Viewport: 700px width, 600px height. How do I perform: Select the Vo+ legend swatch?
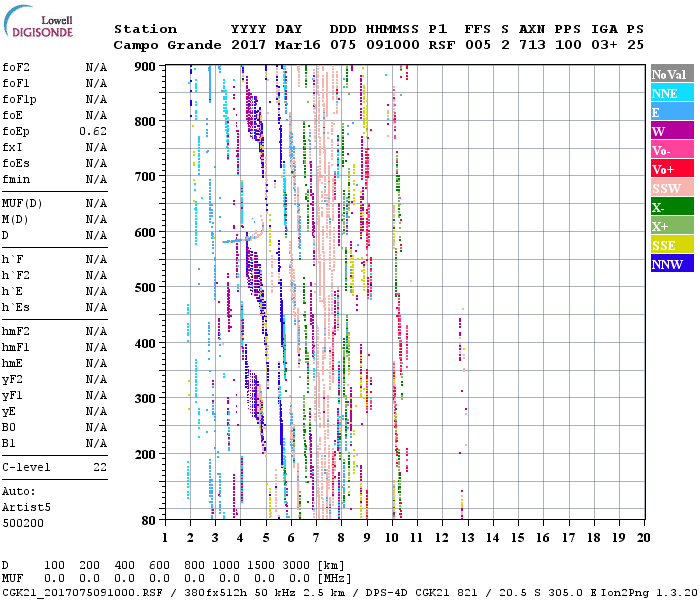[672, 169]
